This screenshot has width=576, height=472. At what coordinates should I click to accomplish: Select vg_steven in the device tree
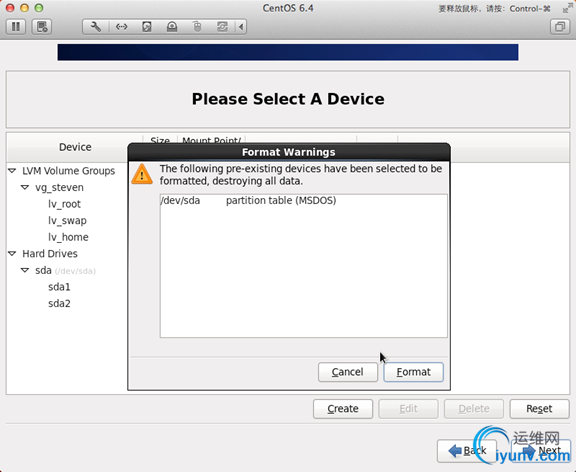[x=59, y=187]
